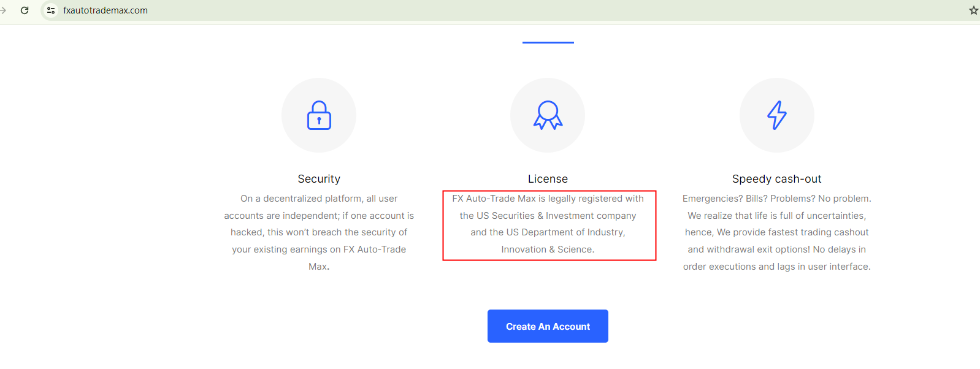Image resolution: width=980 pixels, height=369 pixels.
Task: Open site information icon beside URL
Action: point(51,10)
